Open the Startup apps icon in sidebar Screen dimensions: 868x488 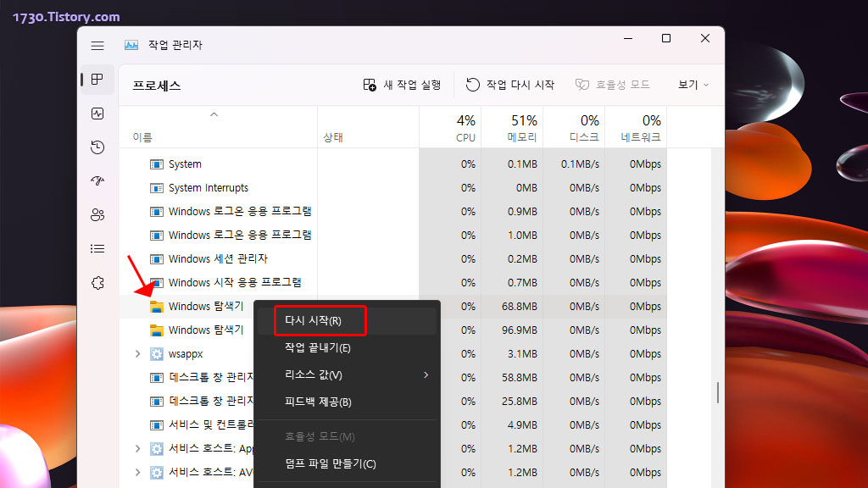pyautogui.click(x=97, y=181)
